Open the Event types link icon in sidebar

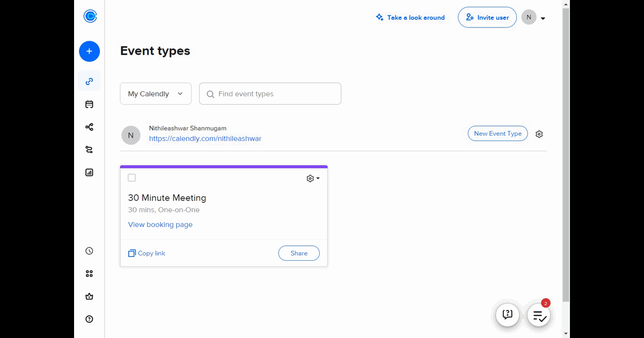pyautogui.click(x=89, y=82)
